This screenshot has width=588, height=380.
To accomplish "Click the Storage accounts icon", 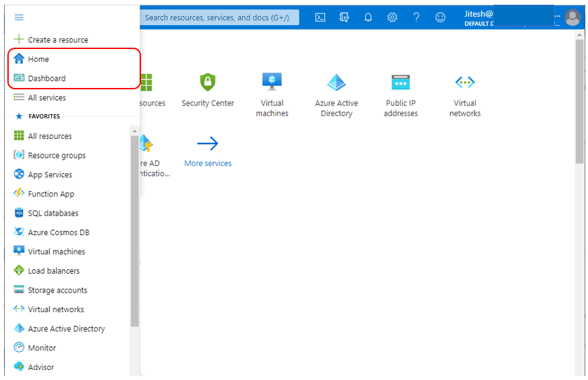I will click(19, 289).
